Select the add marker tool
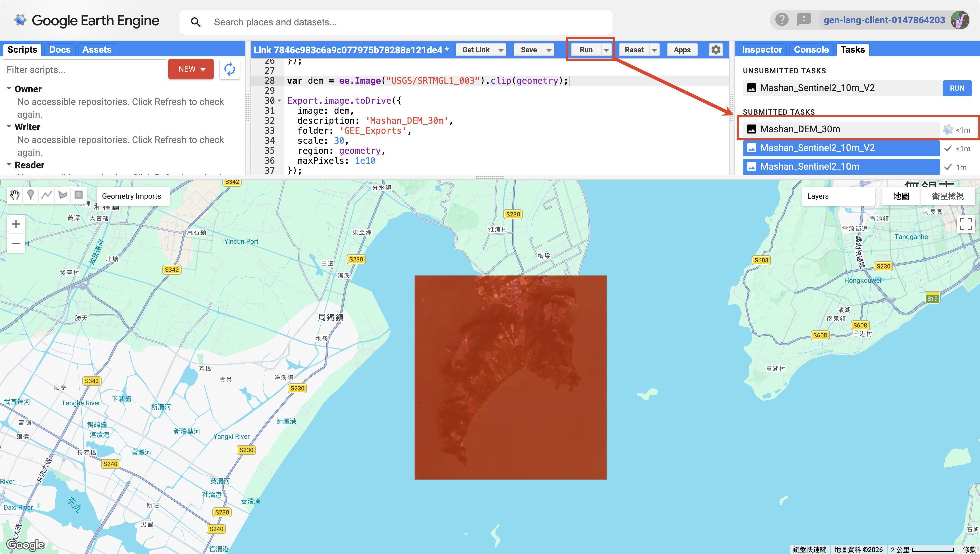 coord(31,195)
